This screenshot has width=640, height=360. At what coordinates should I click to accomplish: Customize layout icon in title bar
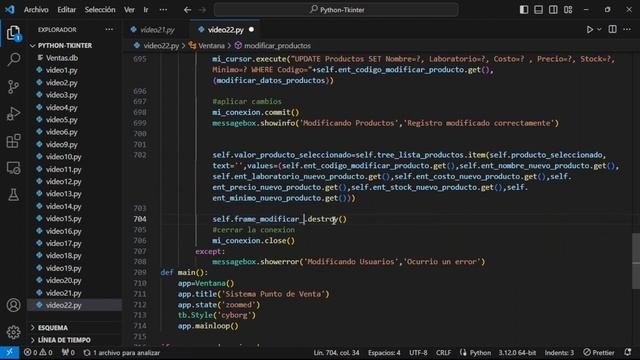pos(568,9)
